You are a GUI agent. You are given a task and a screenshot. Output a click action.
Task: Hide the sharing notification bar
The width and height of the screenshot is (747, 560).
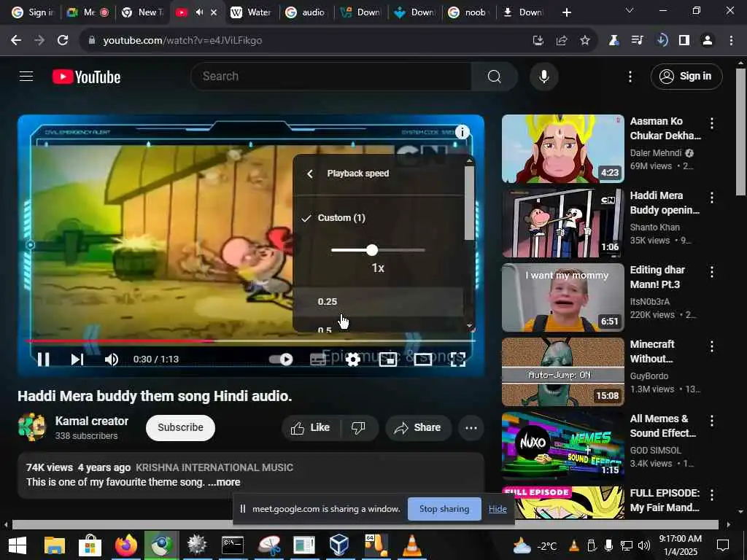pos(498,509)
